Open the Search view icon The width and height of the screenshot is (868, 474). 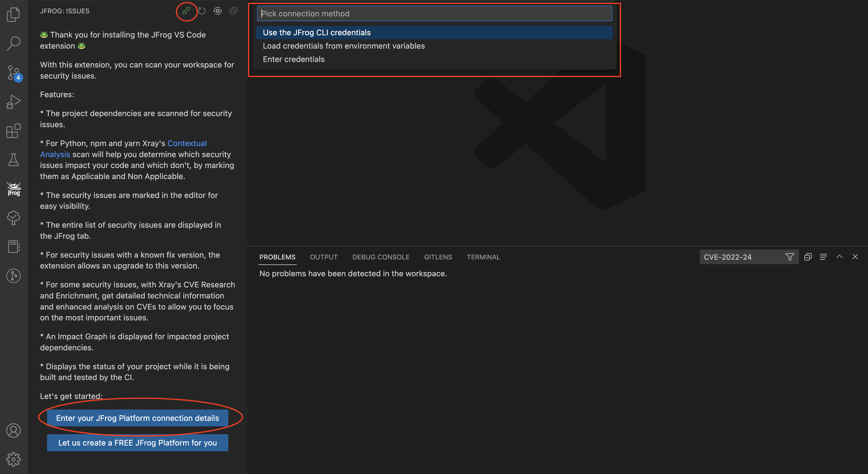click(14, 44)
